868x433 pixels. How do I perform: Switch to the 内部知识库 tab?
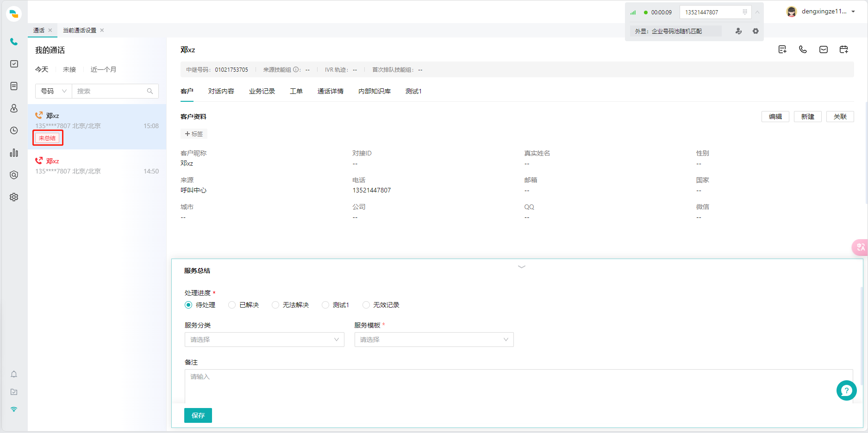(x=375, y=91)
